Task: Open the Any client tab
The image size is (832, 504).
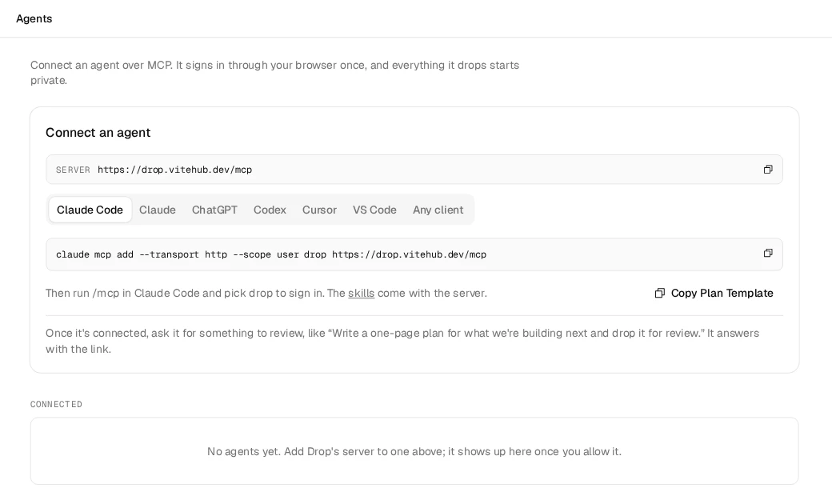Action: [438, 210]
